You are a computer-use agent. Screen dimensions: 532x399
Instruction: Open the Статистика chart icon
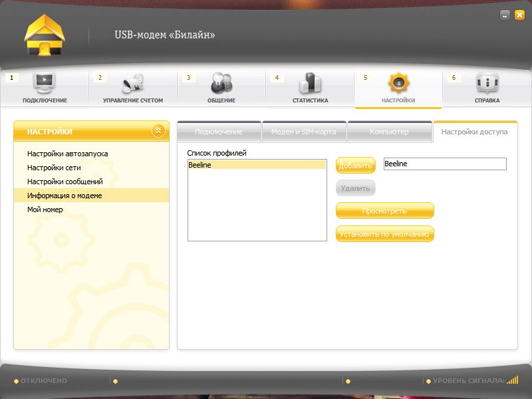[x=310, y=83]
